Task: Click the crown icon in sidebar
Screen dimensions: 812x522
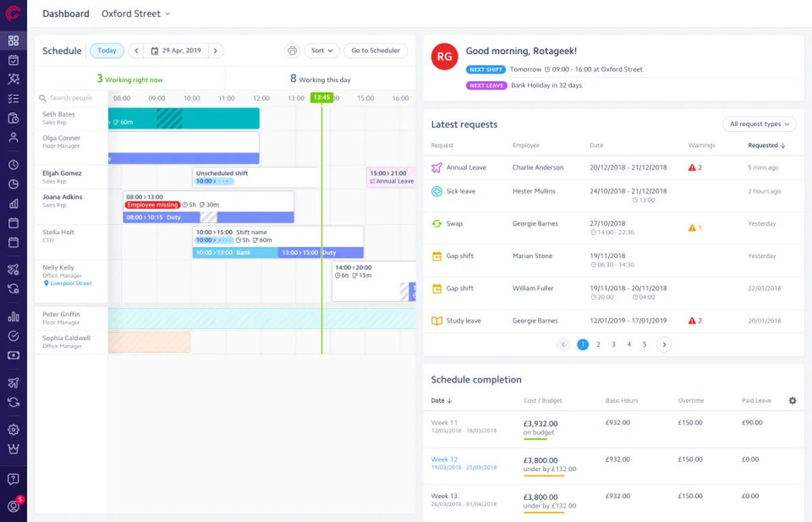Action: click(x=13, y=449)
